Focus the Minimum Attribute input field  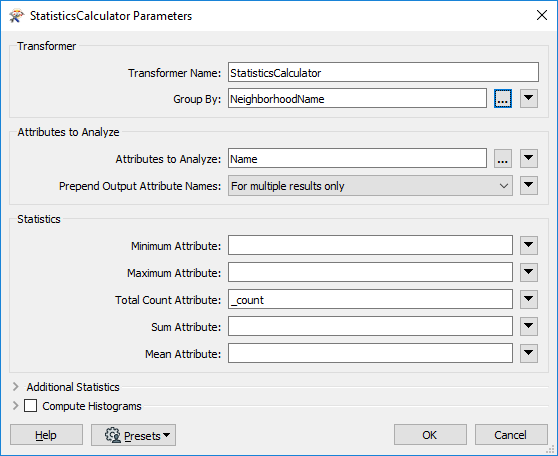(x=370, y=245)
